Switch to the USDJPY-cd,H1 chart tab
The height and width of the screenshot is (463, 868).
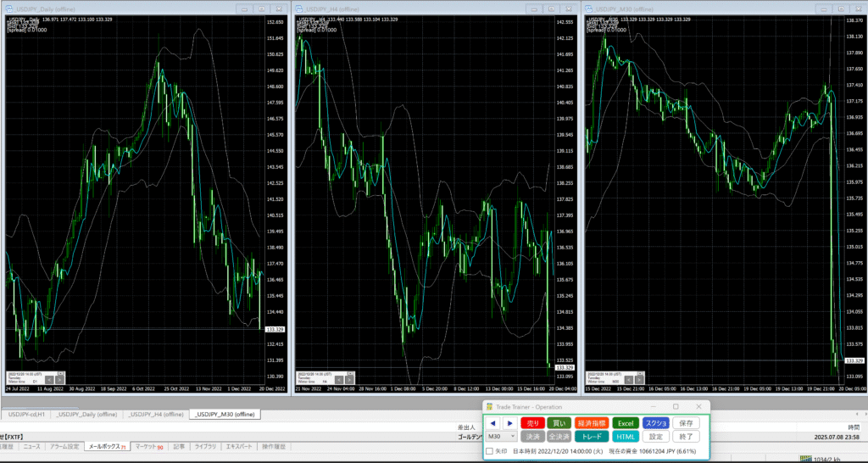coord(27,415)
